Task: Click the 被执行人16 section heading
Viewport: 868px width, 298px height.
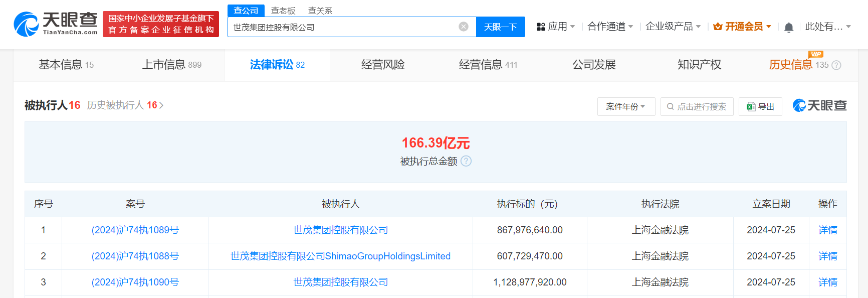Action: [53, 105]
